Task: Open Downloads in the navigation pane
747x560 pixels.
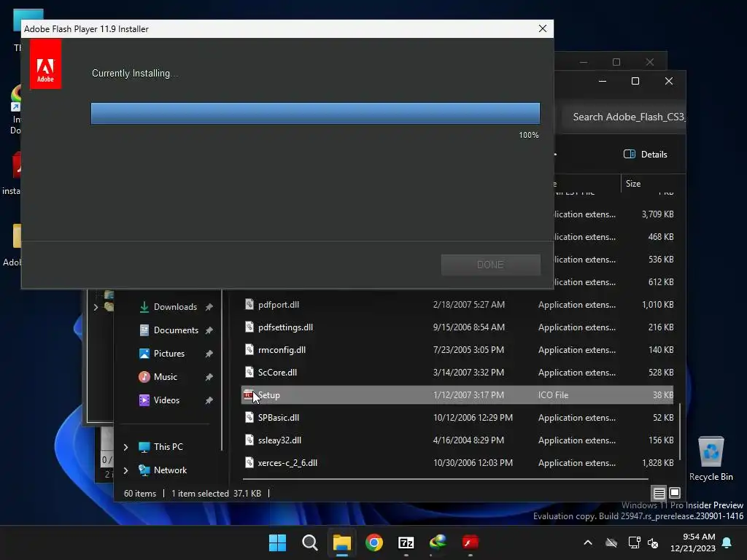Action: (x=174, y=307)
